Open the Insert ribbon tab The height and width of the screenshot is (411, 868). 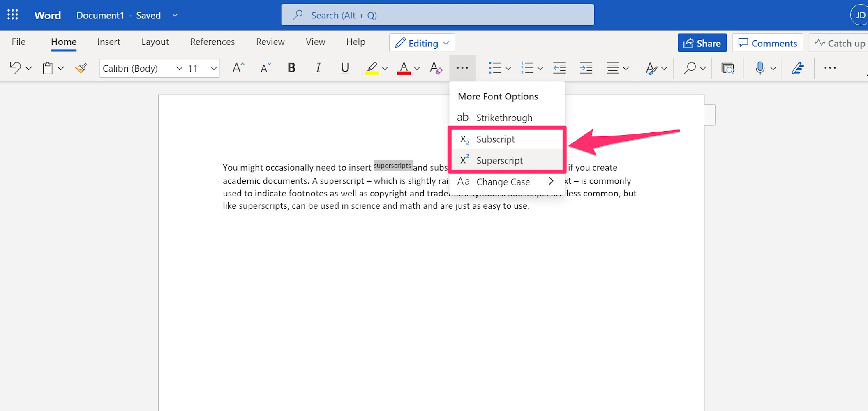pyautogui.click(x=108, y=42)
